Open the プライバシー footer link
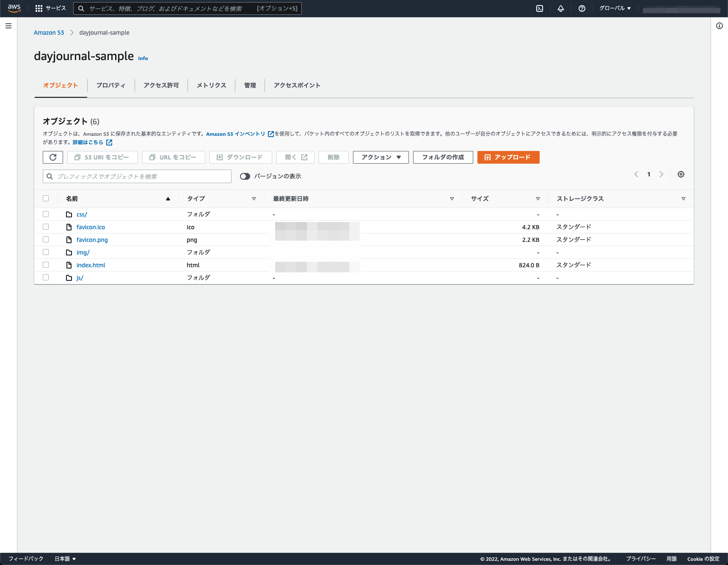The width and height of the screenshot is (728, 565). tap(641, 559)
